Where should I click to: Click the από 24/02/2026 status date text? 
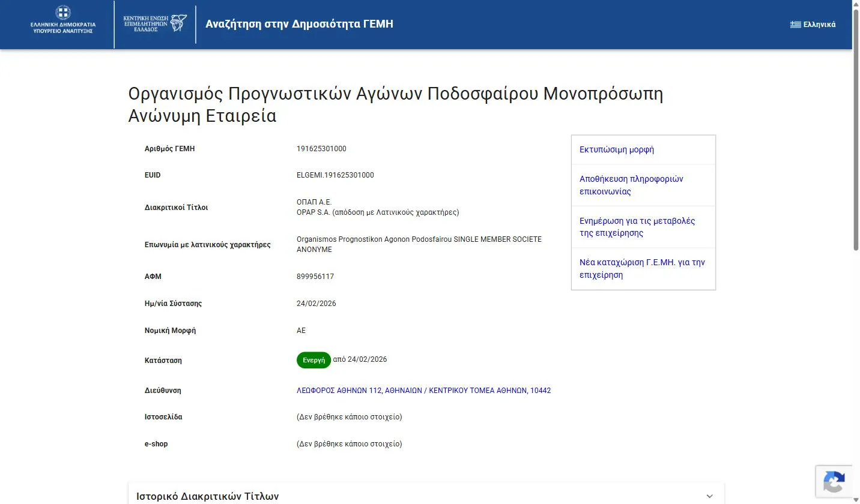(360, 359)
